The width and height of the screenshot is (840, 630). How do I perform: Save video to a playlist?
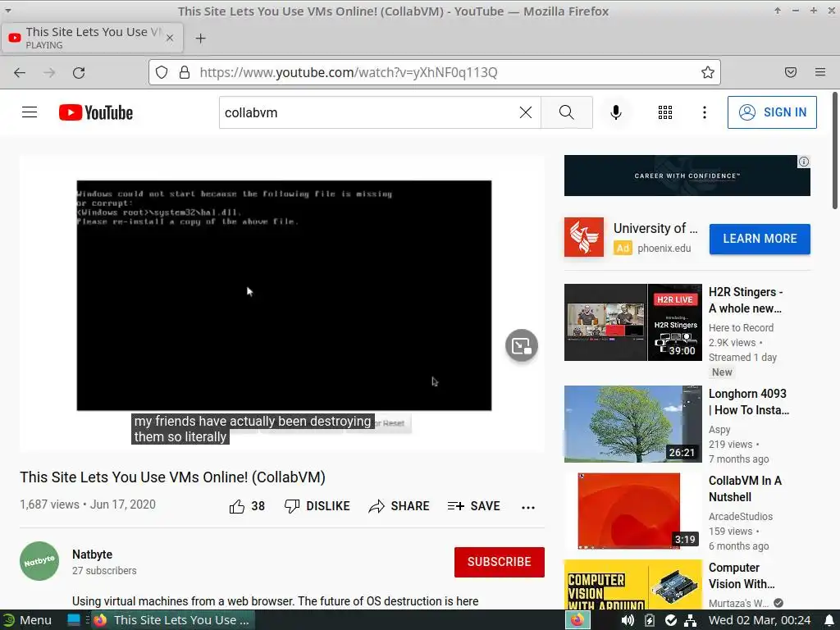tap(473, 506)
